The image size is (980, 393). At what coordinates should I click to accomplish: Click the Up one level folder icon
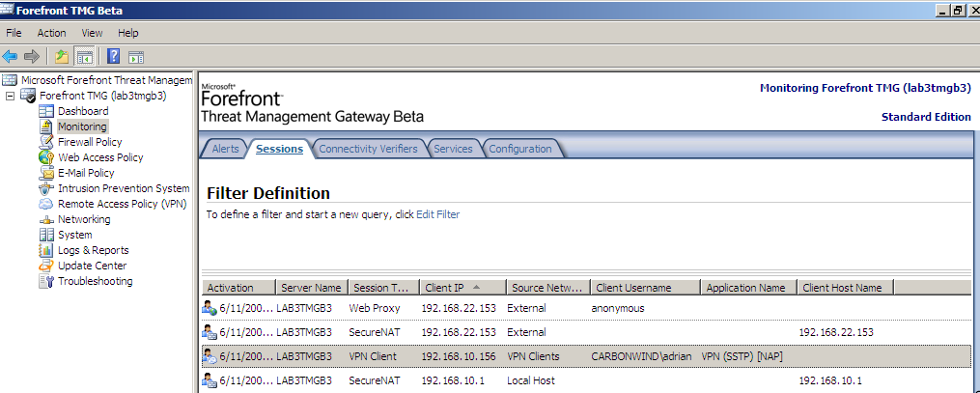click(61, 57)
